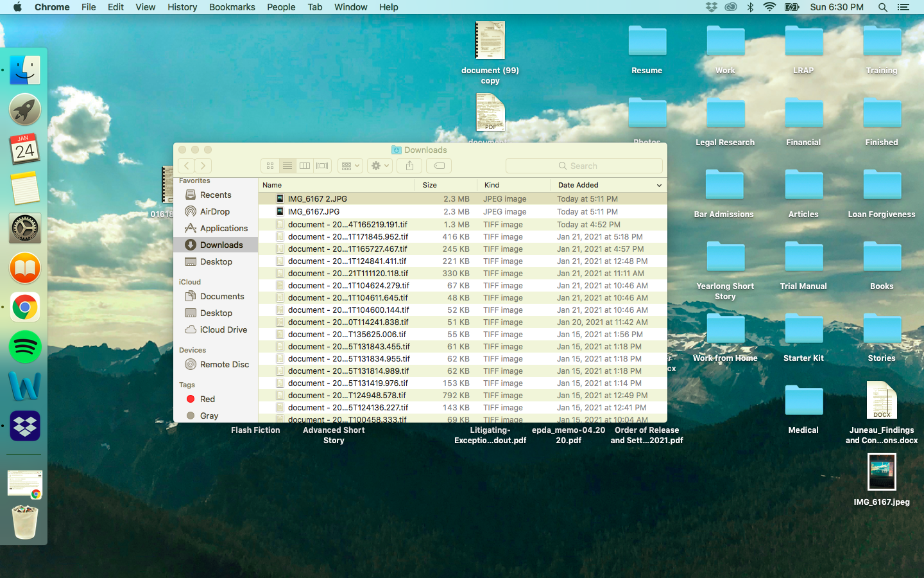Open iCloud Drive in the sidebar
The image size is (924, 578).
pos(223,329)
